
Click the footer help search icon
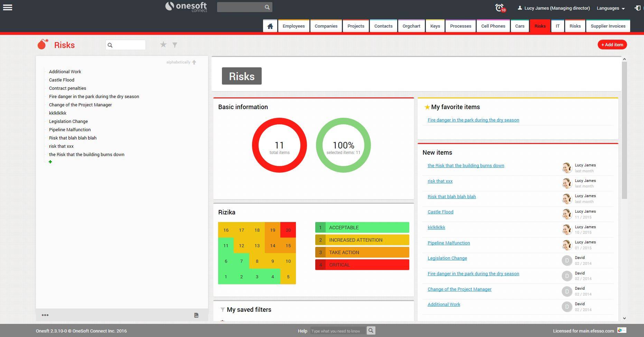point(371,331)
